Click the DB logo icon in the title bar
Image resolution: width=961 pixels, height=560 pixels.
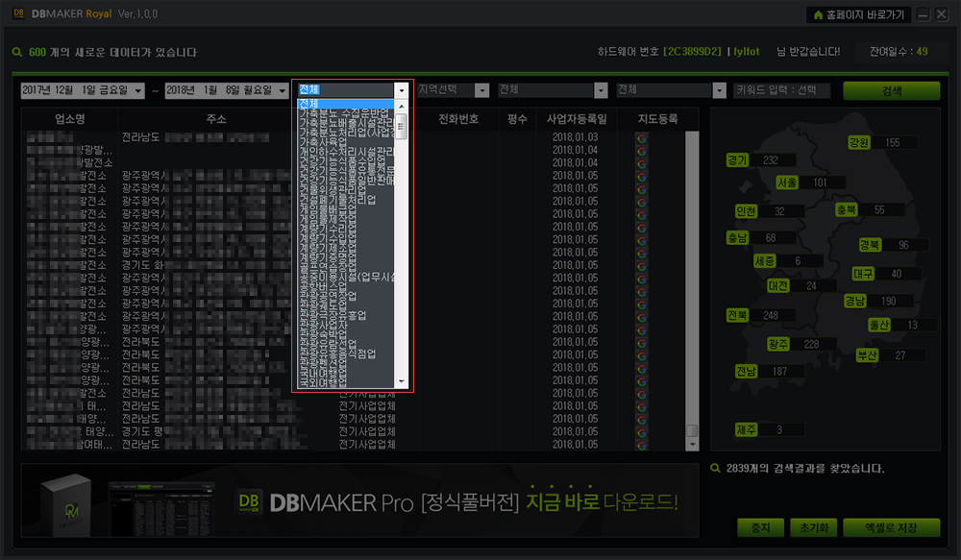coord(18,13)
